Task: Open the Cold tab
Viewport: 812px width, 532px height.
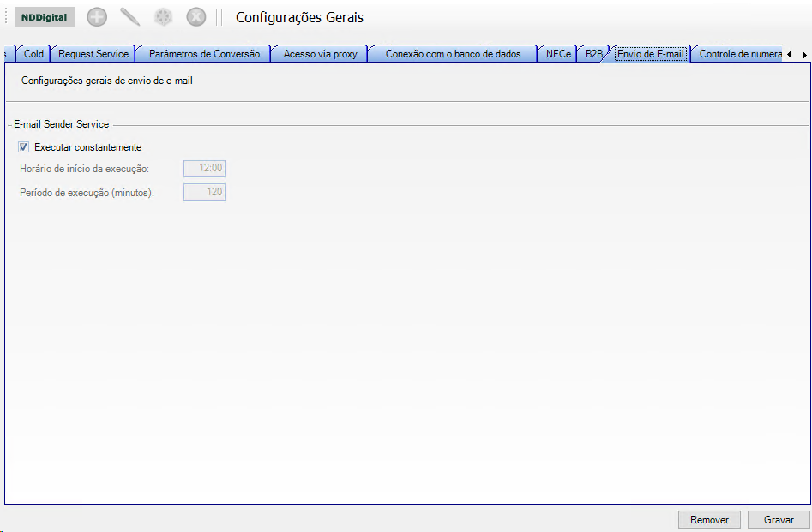Action: (33, 54)
